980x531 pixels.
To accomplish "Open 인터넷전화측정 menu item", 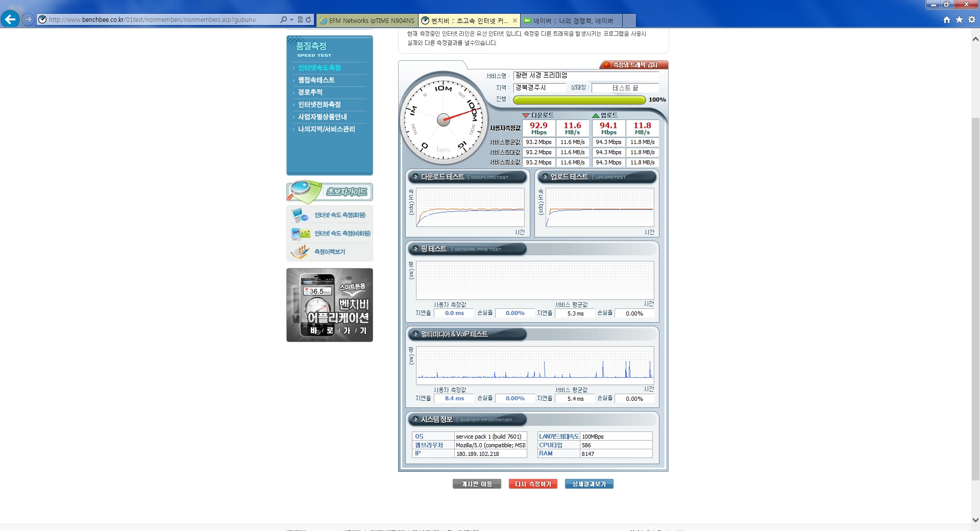I will [319, 104].
